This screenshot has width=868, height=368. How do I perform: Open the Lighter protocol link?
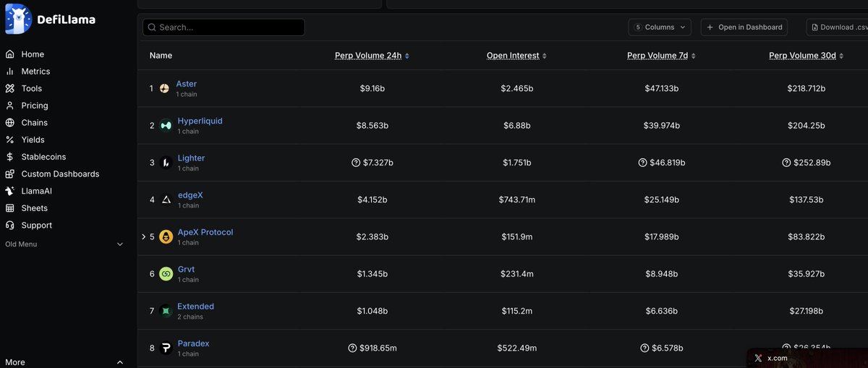click(191, 158)
